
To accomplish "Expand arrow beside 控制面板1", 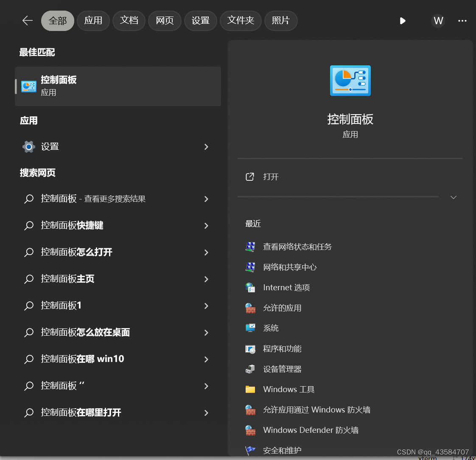I will (206, 306).
